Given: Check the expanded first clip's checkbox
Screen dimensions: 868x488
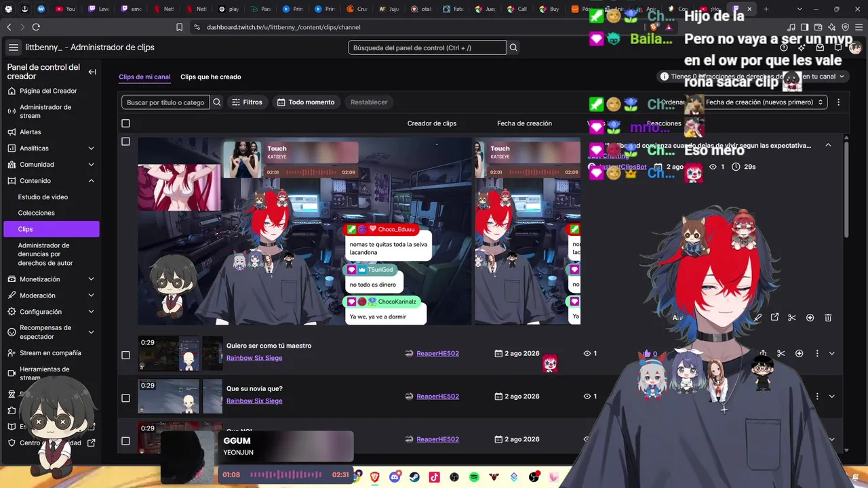Looking at the screenshot, I should pos(125,142).
